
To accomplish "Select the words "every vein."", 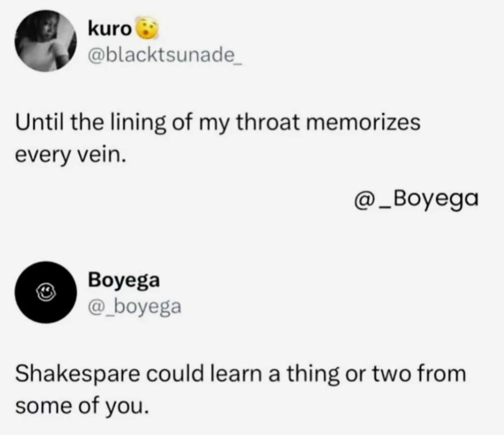I will pyautogui.click(x=71, y=153).
